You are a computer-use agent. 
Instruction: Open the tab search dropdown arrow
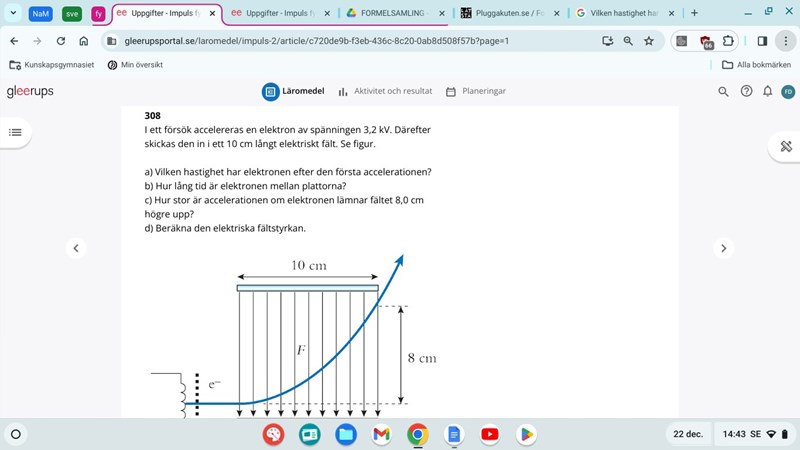pyautogui.click(x=14, y=14)
